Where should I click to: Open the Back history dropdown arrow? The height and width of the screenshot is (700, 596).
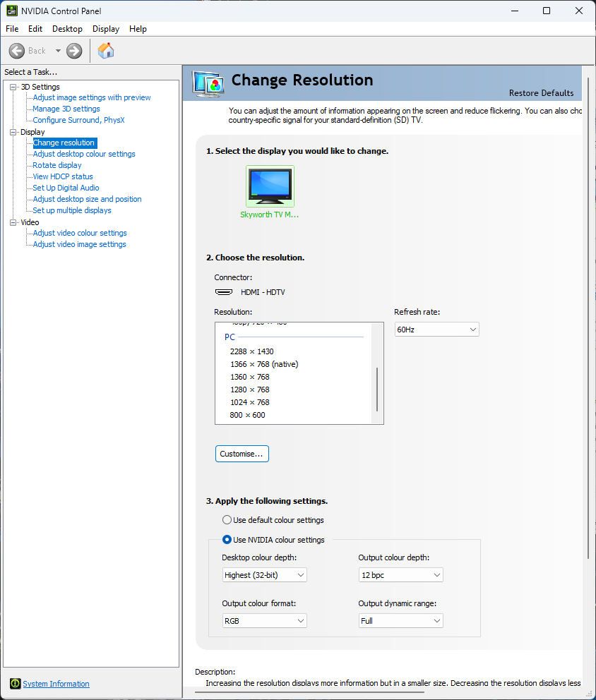click(58, 51)
